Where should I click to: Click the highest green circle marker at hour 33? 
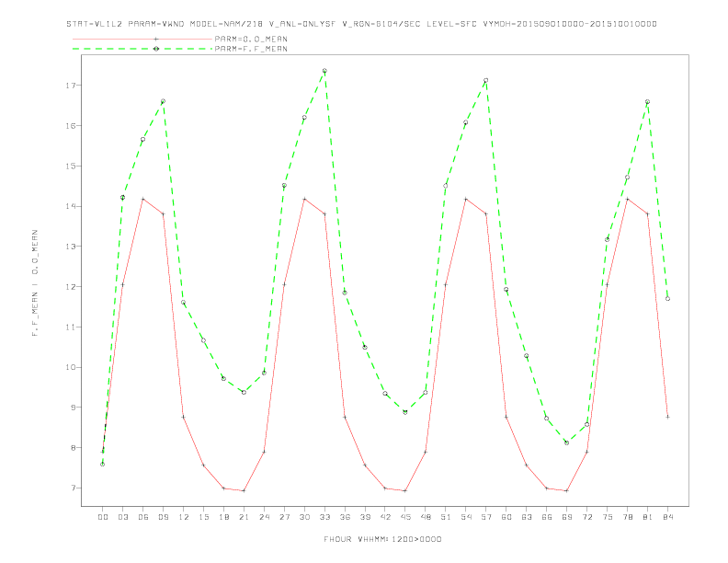324,71
